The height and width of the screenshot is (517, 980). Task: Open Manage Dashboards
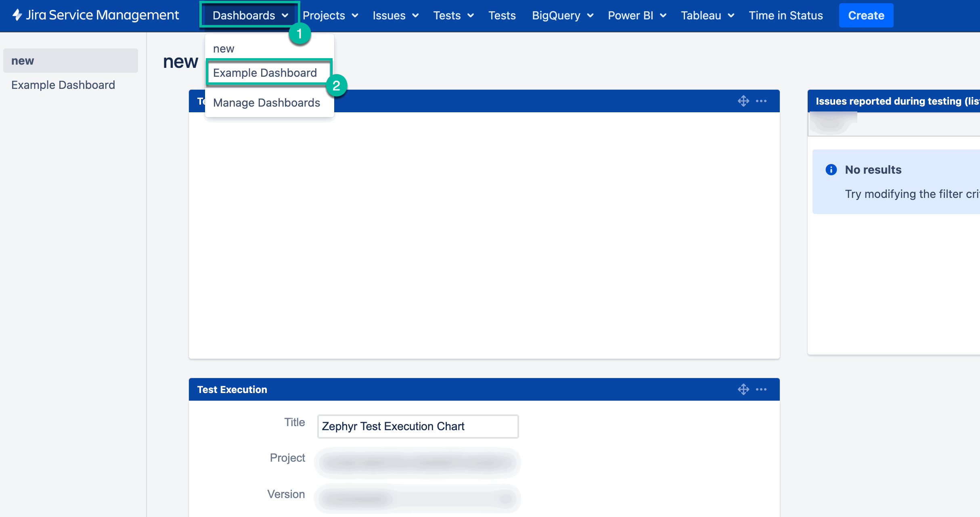click(266, 103)
